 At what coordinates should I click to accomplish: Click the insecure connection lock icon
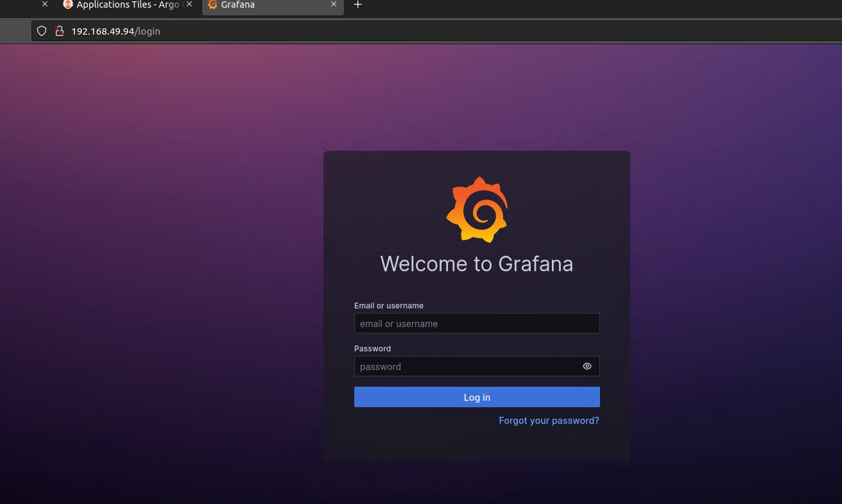(x=59, y=31)
